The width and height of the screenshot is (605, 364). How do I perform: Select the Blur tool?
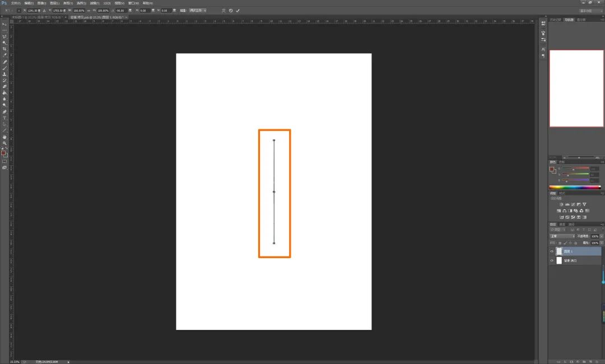pos(4,99)
